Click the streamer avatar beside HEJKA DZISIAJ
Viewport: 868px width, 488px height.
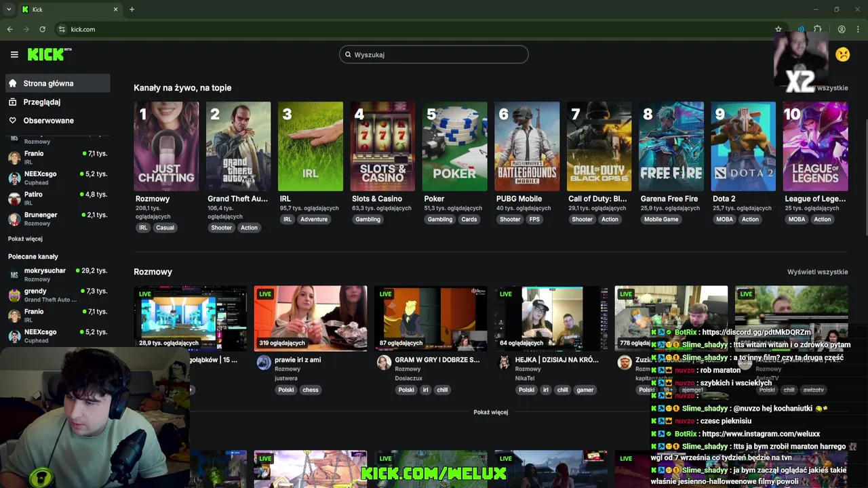(504, 363)
